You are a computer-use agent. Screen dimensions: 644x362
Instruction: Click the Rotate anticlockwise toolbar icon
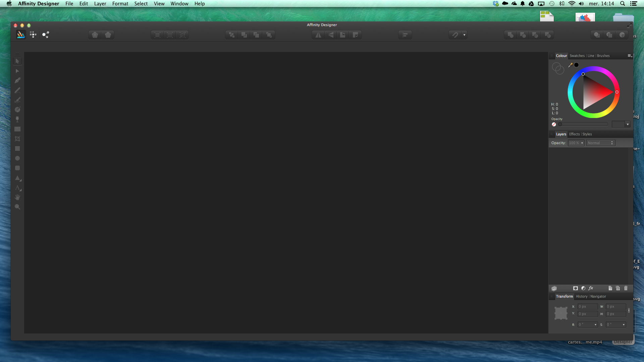pyautogui.click(x=343, y=35)
